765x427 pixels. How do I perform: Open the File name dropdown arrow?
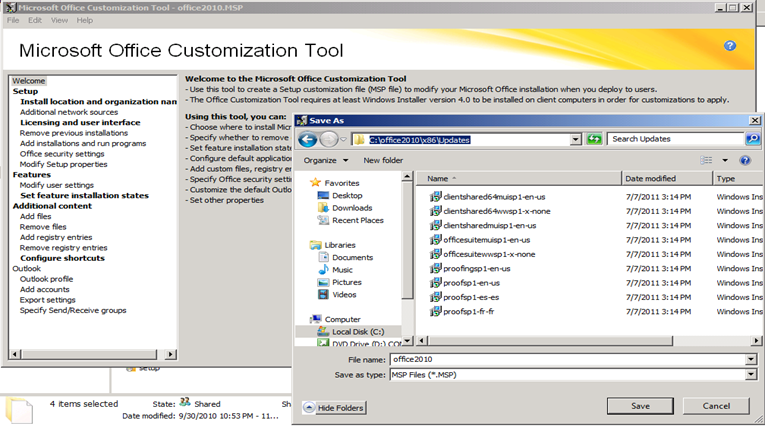pyautogui.click(x=751, y=360)
